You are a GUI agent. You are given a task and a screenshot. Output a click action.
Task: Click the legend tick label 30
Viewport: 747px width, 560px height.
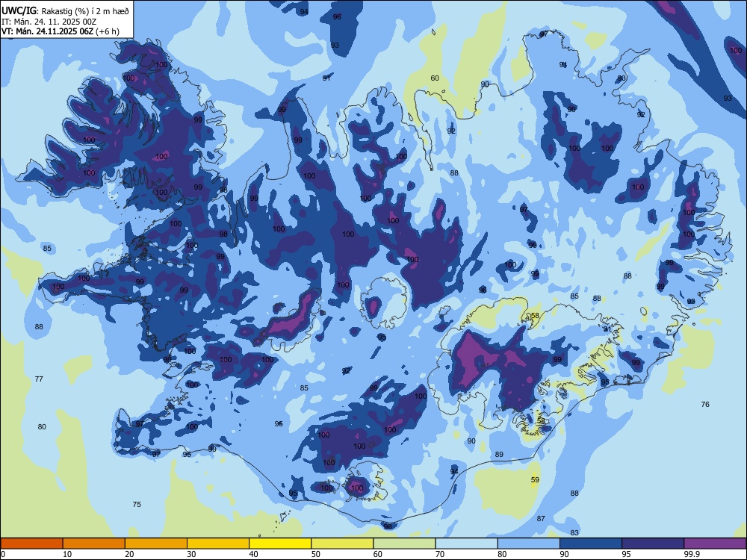click(x=191, y=554)
